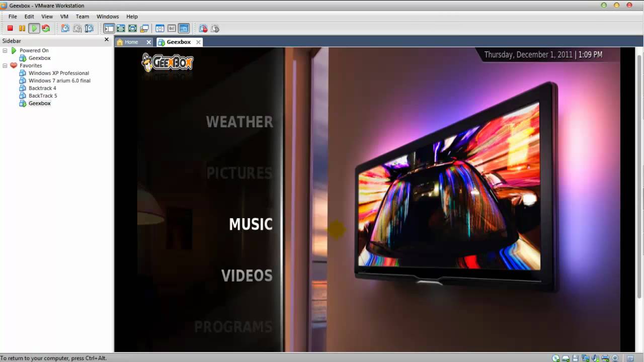
Task: Select Geexbox under Powered On
Action: click(39, 58)
